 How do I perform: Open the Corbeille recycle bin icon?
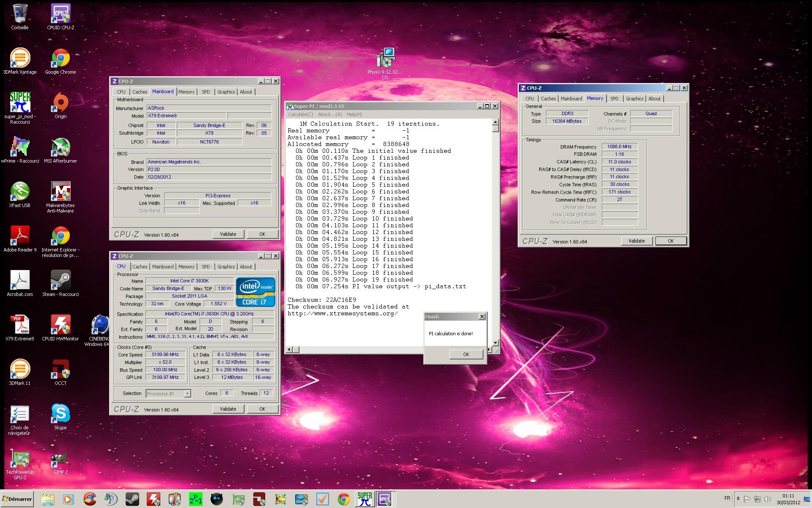pyautogui.click(x=20, y=17)
